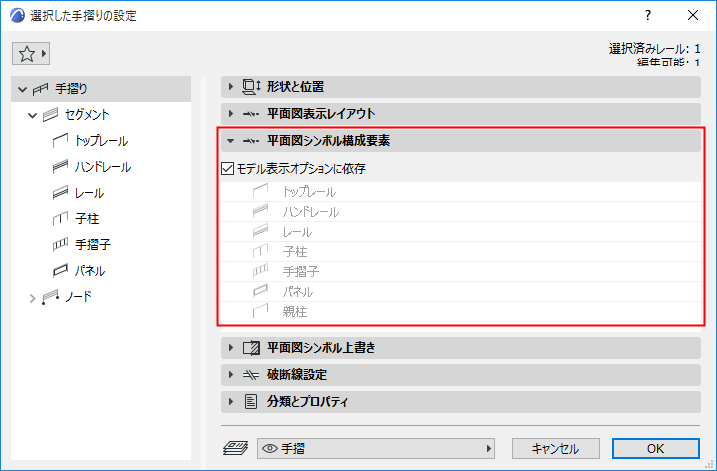Confirm settings with OK button

point(656,449)
